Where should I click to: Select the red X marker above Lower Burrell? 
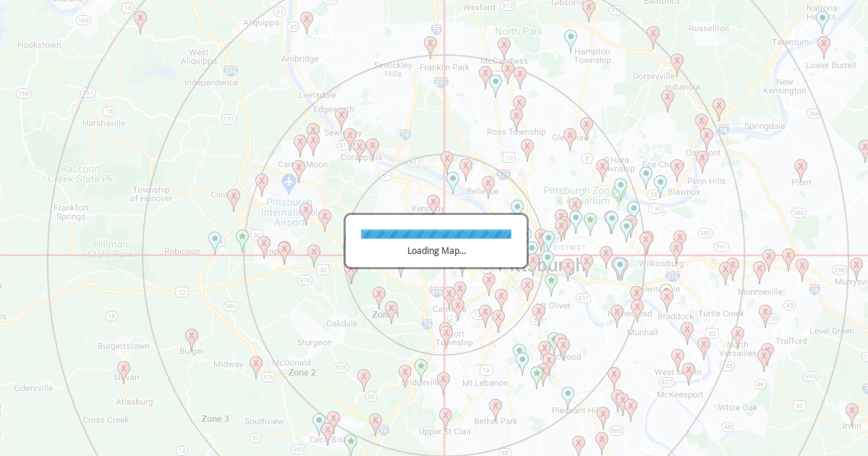[824, 45]
